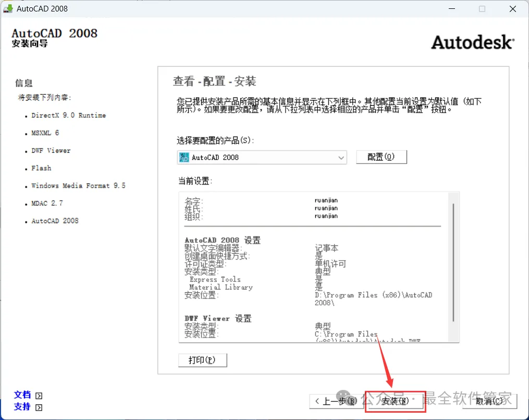Select AutoCAD 2008 entry in sidebar list
The image size is (529, 420).
(55, 220)
